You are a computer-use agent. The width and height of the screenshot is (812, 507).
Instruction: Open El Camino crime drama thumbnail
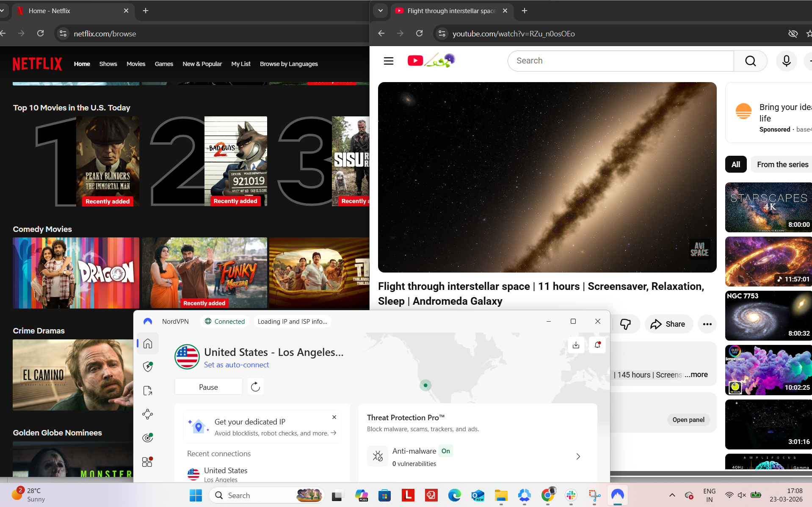tap(73, 375)
